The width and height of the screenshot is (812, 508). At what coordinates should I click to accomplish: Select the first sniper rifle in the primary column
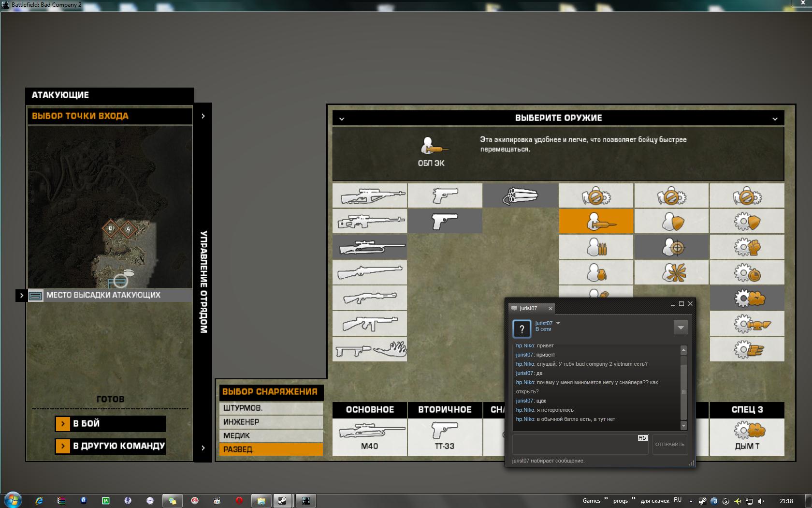(x=370, y=195)
